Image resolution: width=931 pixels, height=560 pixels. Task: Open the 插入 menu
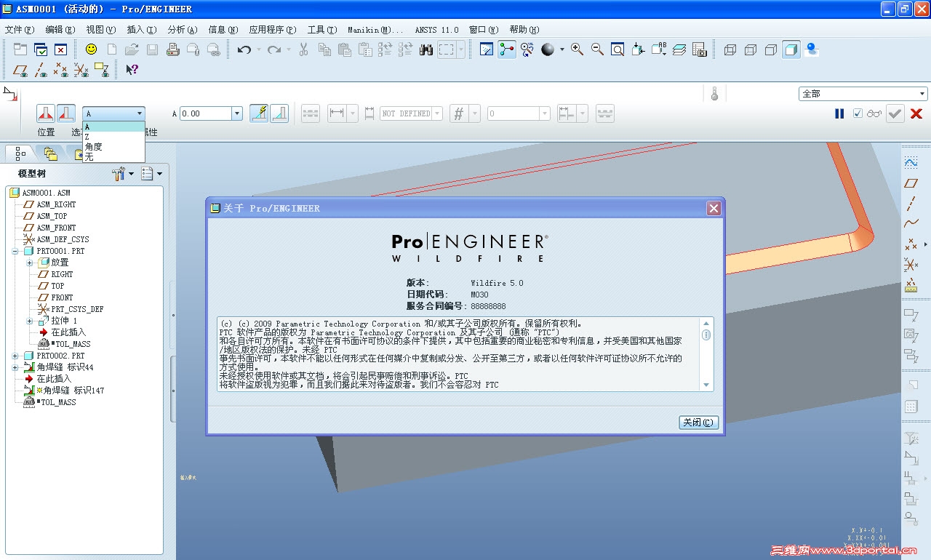point(141,30)
